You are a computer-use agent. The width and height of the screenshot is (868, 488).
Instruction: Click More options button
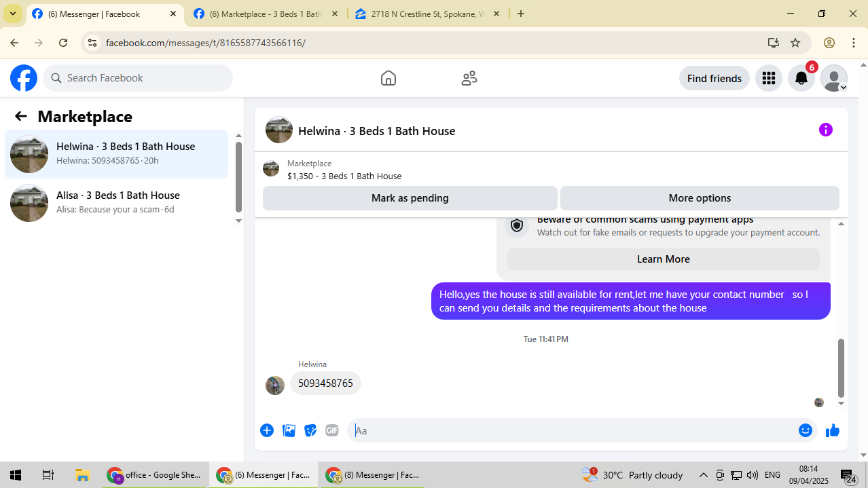(700, 198)
